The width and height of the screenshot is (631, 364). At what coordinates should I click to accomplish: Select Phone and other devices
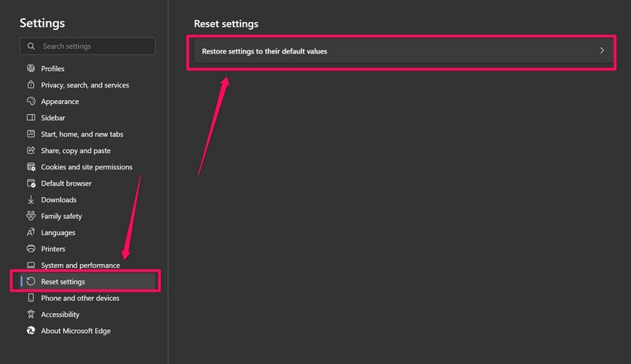(80, 298)
